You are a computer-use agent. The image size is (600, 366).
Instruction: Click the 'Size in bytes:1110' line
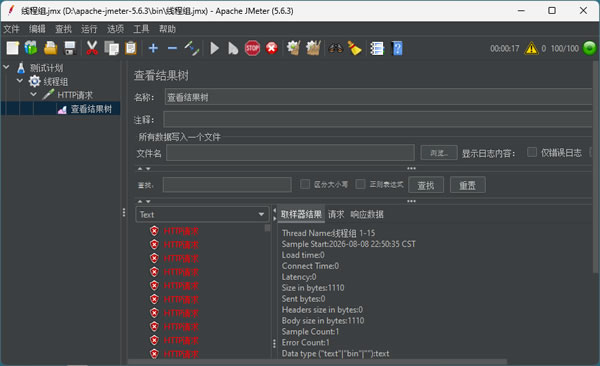click(x=313, y=288)
